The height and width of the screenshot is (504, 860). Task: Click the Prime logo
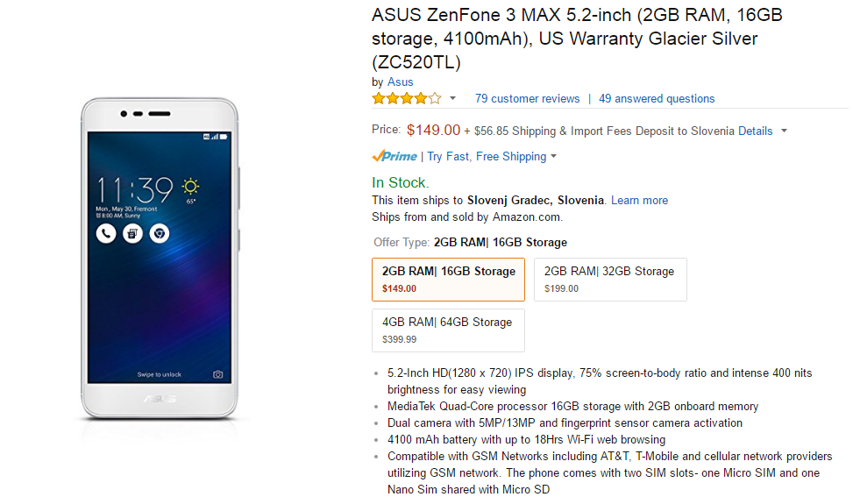394,156
